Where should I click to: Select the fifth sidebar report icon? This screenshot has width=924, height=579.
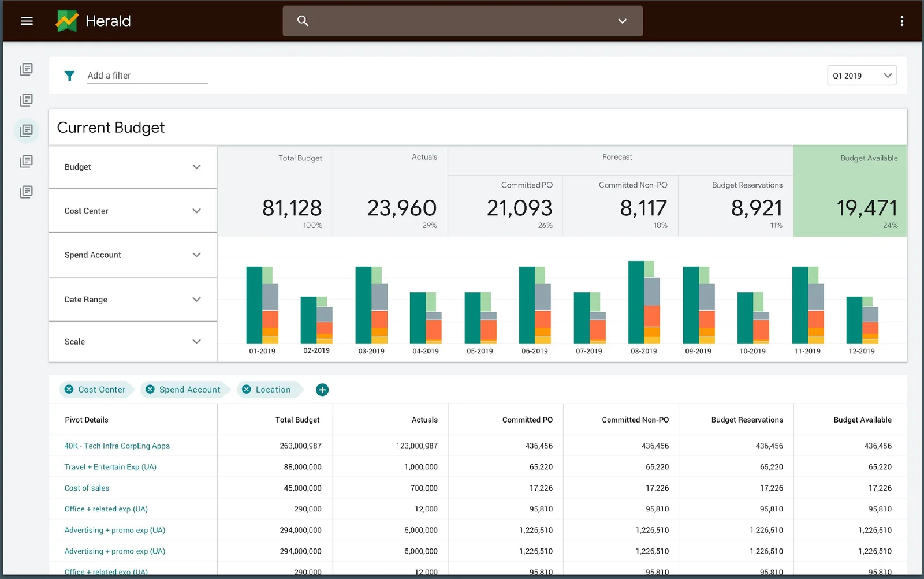26,192
